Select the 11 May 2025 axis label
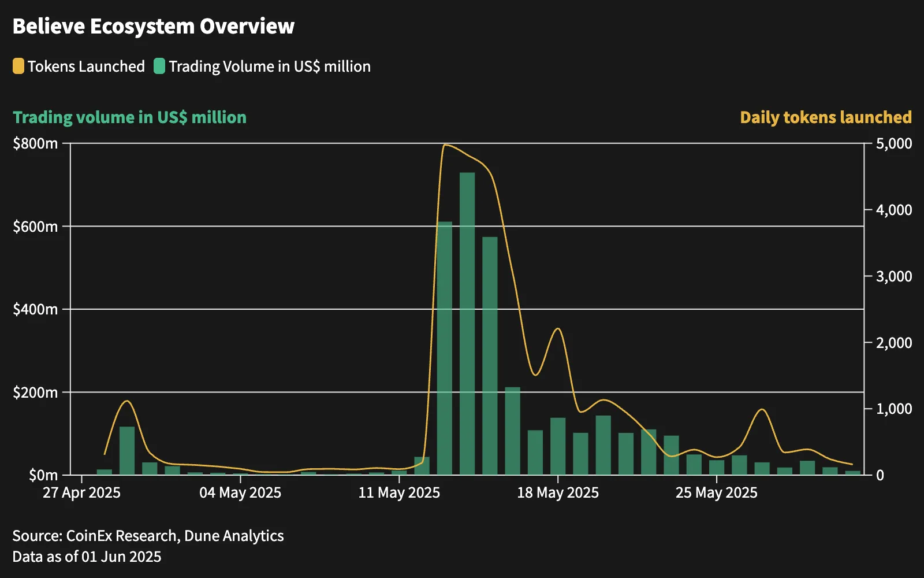The image size is (924, 578). point(399,492)
